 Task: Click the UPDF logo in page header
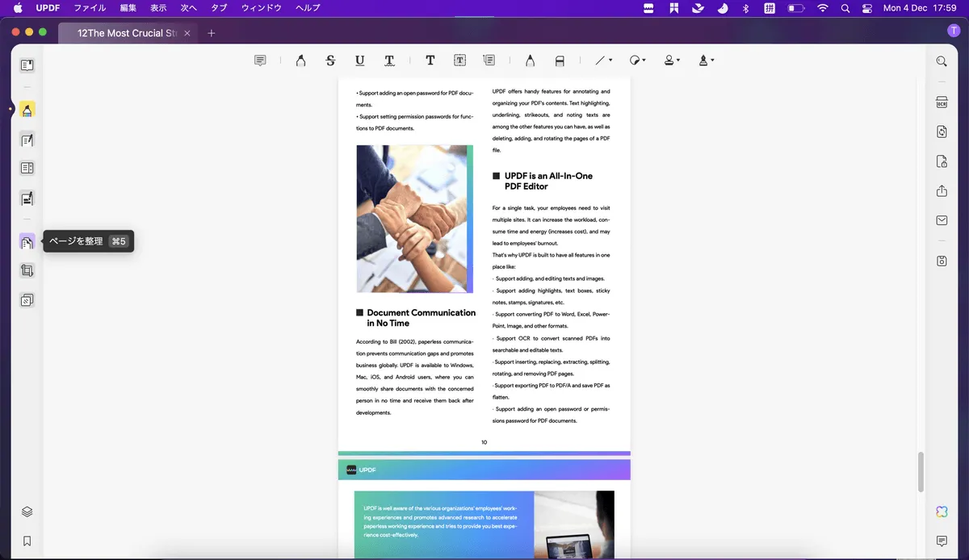[361, 470]
